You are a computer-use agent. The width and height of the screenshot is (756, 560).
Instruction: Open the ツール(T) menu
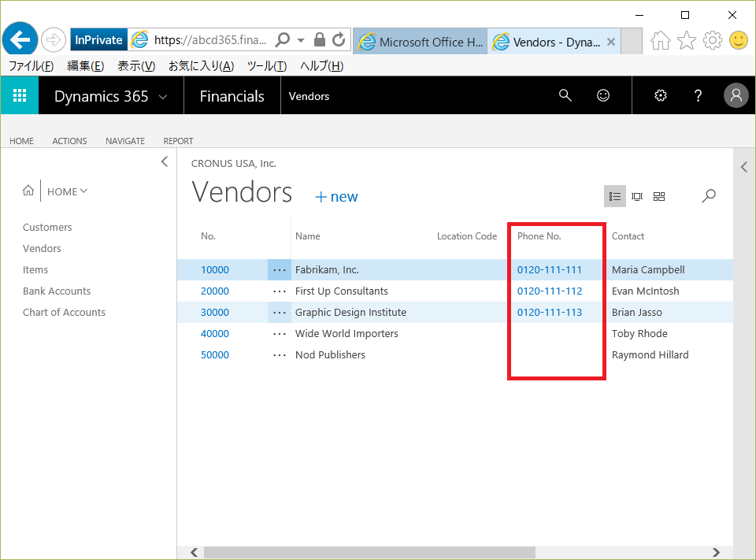click(x=267, y=66)
